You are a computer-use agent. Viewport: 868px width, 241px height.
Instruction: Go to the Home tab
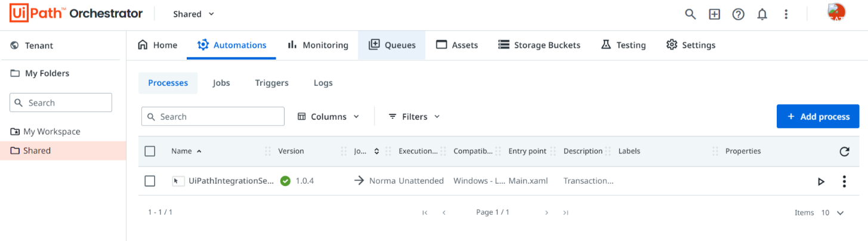157,45
